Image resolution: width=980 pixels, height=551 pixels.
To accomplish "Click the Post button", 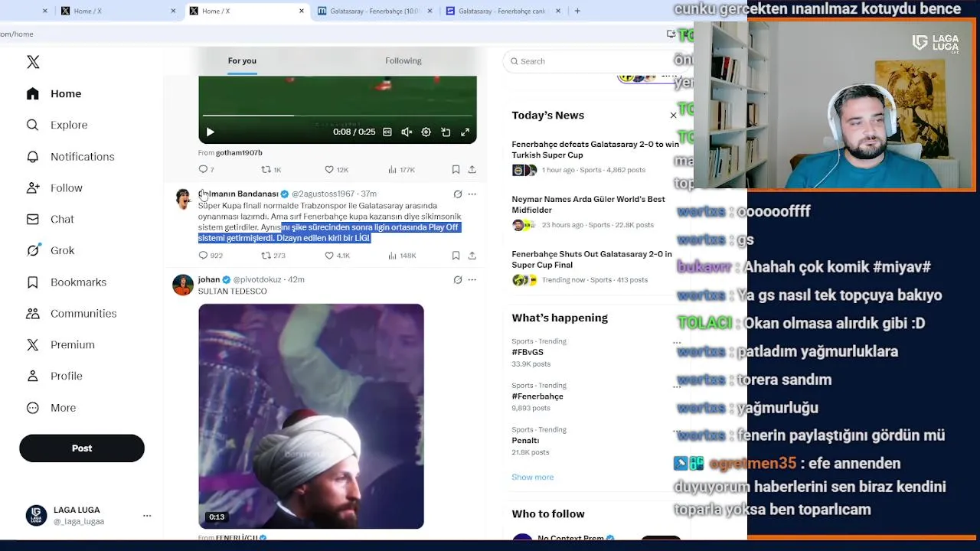I will click(x=82, y=448).
